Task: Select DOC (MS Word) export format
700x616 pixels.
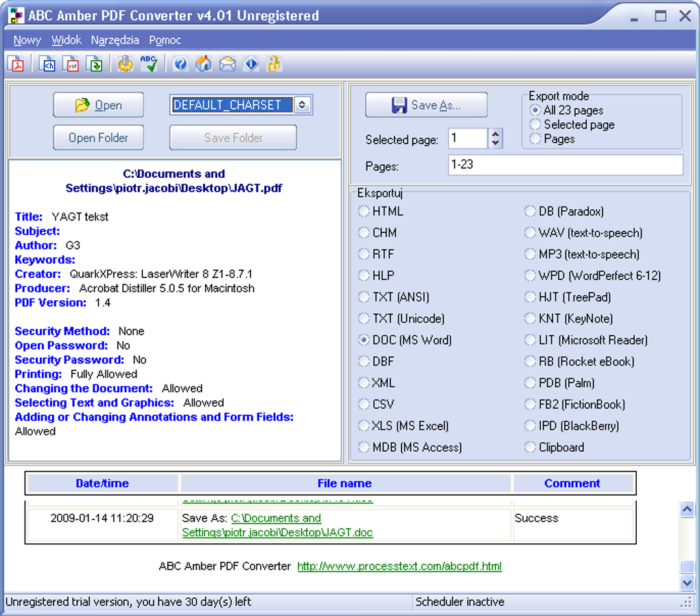Action: [406, 340]
